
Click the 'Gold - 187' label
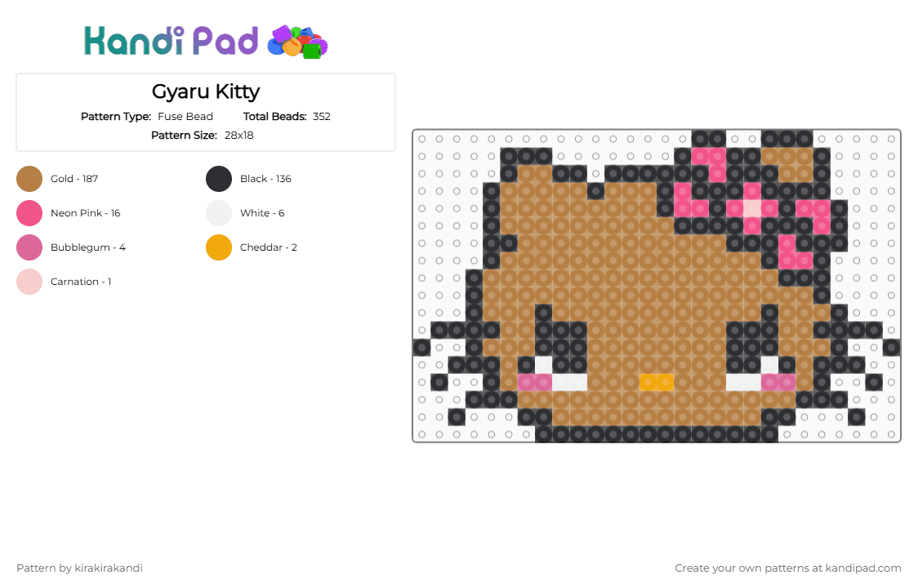tap(74, 179)
